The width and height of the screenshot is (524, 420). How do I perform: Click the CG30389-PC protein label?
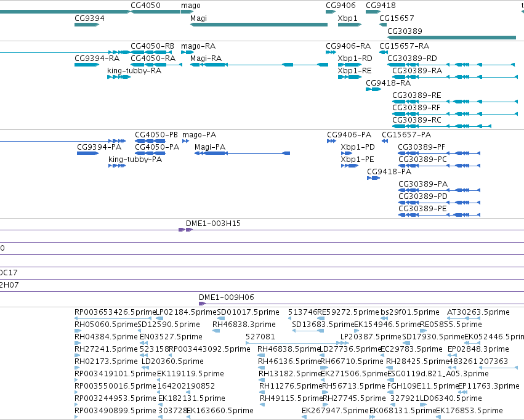click(422, 160)
